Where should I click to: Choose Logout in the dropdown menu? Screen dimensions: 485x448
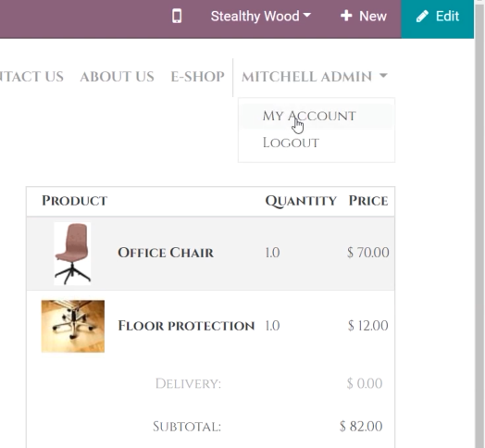coord(291,143)
